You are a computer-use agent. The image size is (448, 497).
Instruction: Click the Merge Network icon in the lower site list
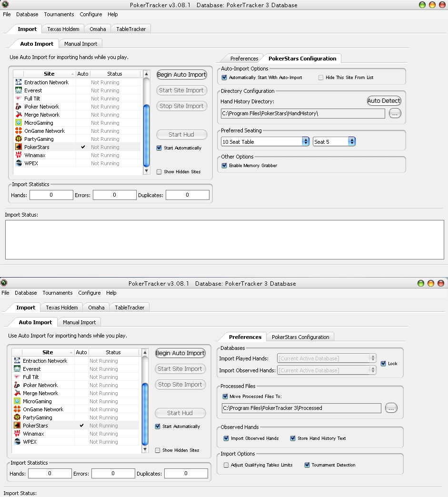17,393
